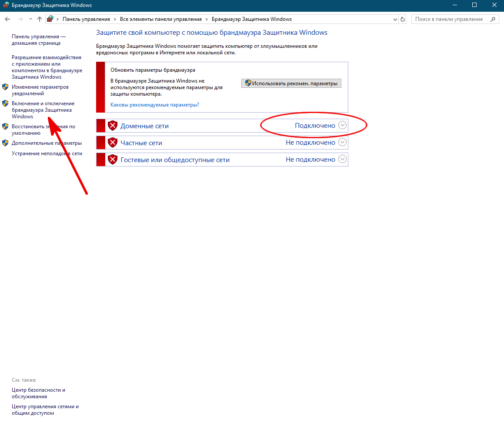This screenshot has width=504, height=423.
Task: Click the firewall icon in address bar
Action: (50, 19)
